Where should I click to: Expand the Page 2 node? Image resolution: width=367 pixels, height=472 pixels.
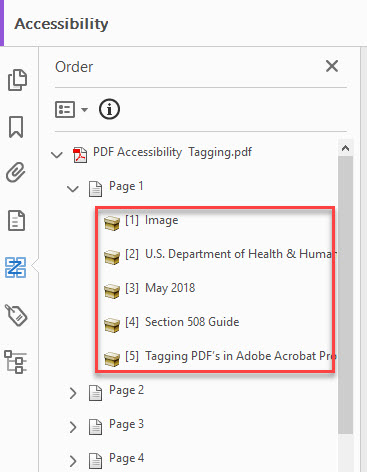click(73, 393)
